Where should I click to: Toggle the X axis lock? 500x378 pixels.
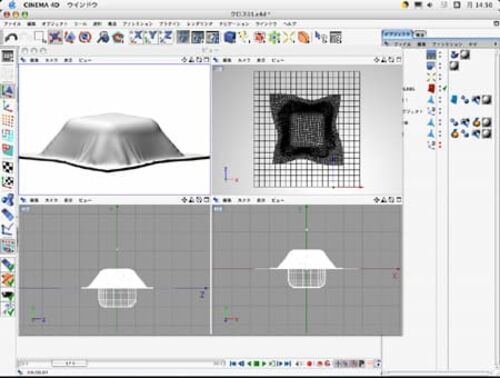tap(137, 37)
